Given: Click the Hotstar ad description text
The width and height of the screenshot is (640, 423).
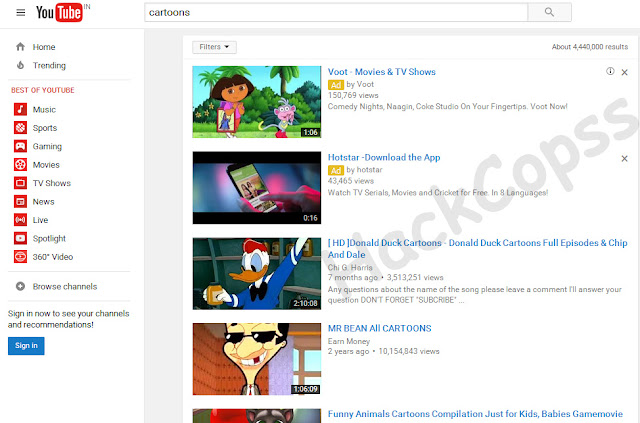Looking at the screenshot, I should pyautogui.click(x=438, y=193).
